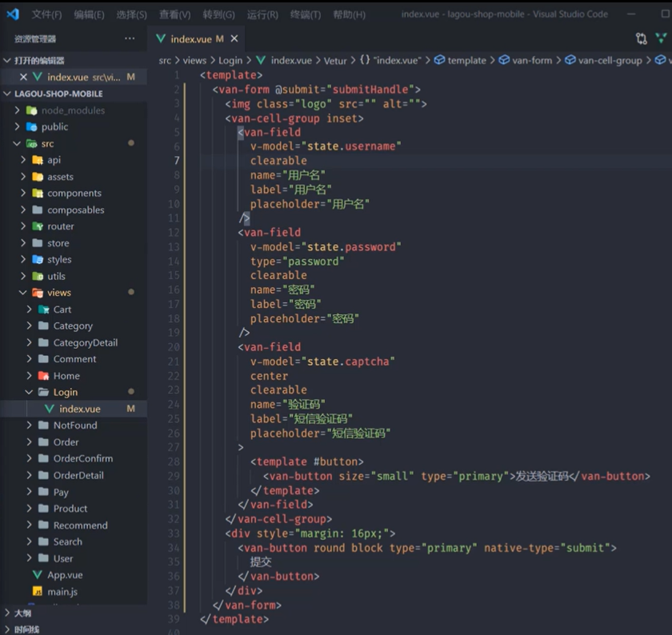This screenshot has height=635, width=672.
Task: Click the open changes compare icon
Action: click(x=641, y=38)
